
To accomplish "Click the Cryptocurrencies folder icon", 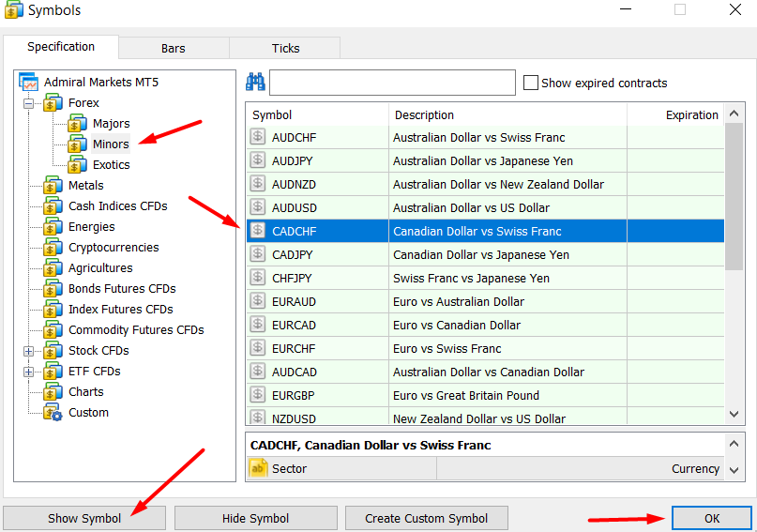I will click(x=53, y=247).
